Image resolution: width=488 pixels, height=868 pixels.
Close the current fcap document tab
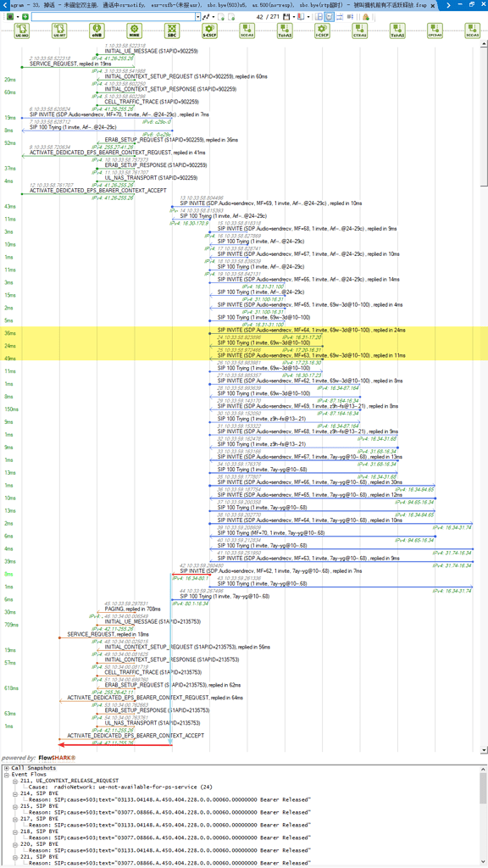432,4
